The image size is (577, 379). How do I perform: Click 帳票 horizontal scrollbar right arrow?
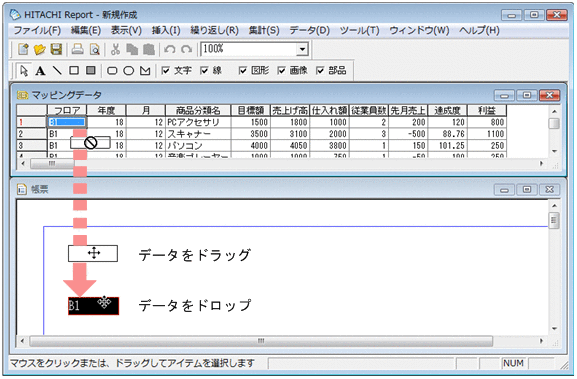(x=541, y=341)
